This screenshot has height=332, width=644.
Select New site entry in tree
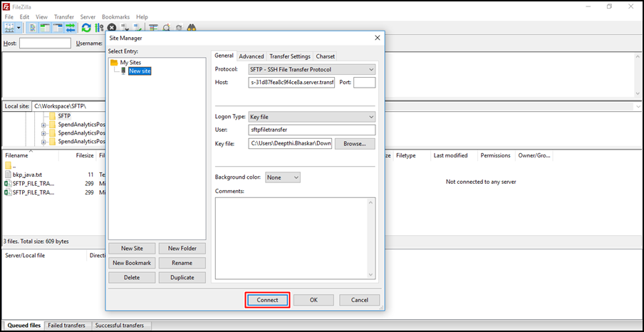coord(140,71)
